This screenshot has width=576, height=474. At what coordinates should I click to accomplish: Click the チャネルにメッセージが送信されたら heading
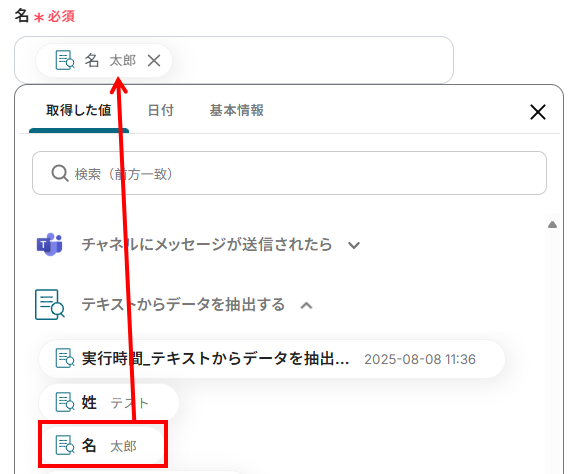coord(206,244)
